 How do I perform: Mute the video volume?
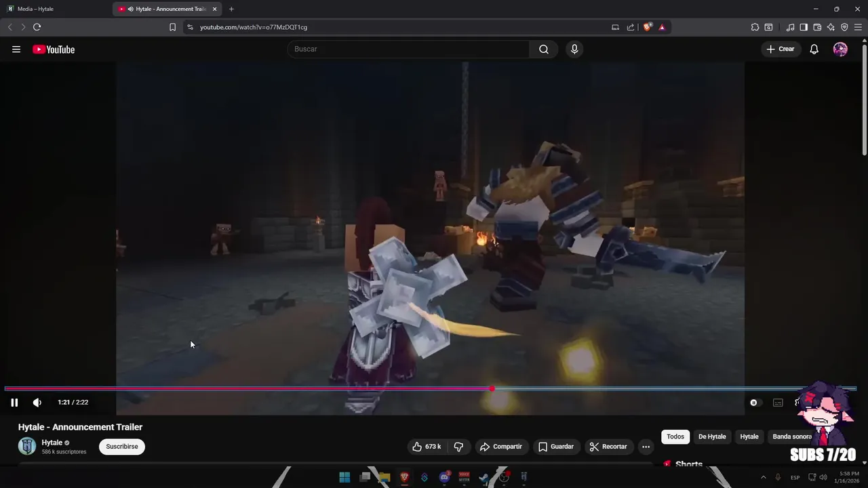pos(37,403)
